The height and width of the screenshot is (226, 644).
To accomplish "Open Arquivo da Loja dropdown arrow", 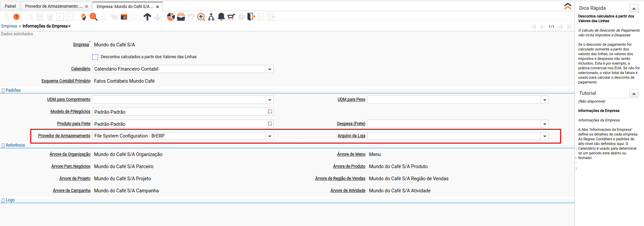I will point(545,136).
